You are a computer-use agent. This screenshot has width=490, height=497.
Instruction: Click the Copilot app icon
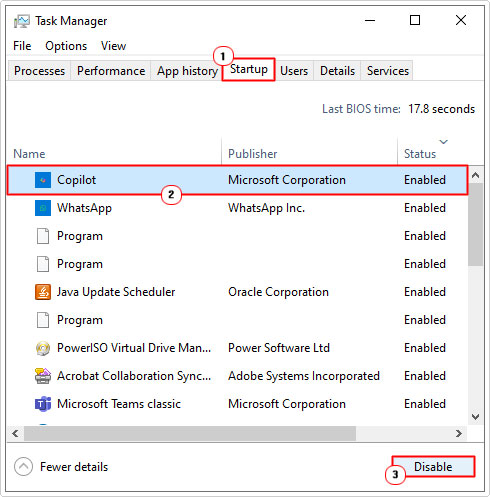coord(43,180)
